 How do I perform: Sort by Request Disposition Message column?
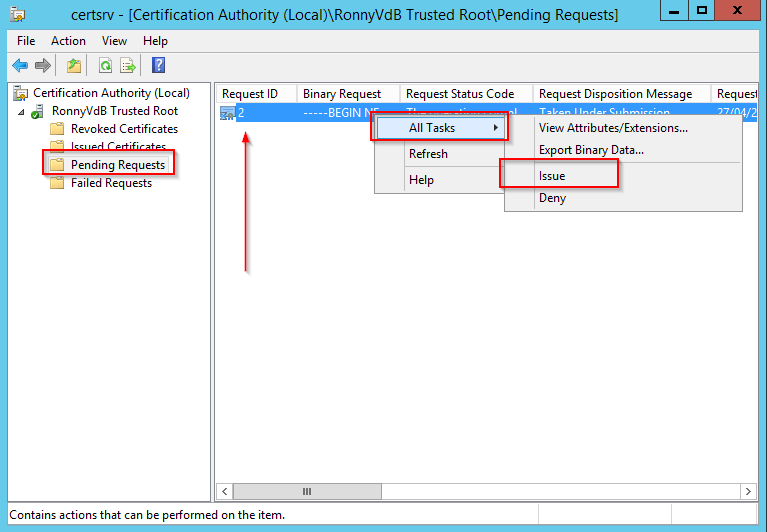point(615,94)
